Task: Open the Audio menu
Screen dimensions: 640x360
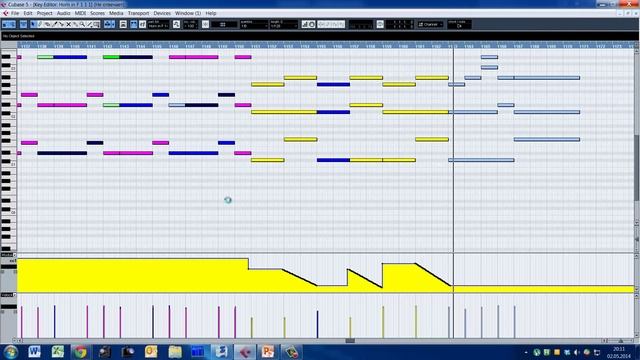Action: (63, 13)
